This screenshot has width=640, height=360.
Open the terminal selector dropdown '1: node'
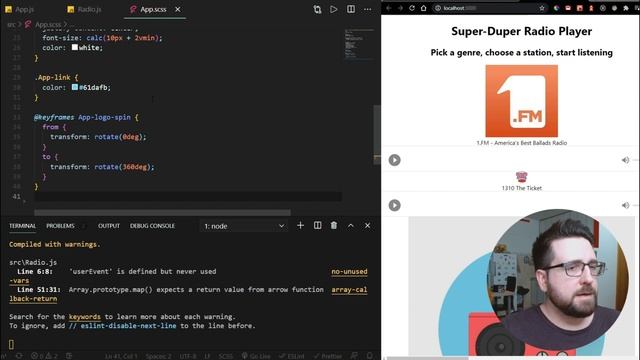pyautogui.click(x=244, y=226)
